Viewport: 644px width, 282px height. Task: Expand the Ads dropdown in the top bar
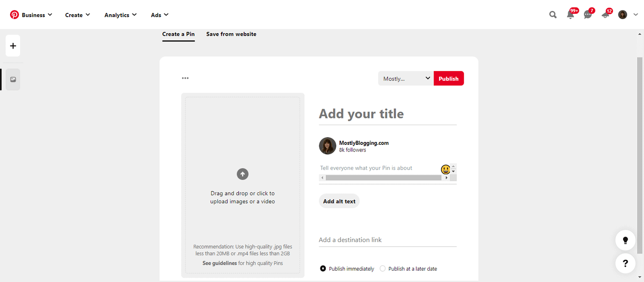click(x=159, y=15)
